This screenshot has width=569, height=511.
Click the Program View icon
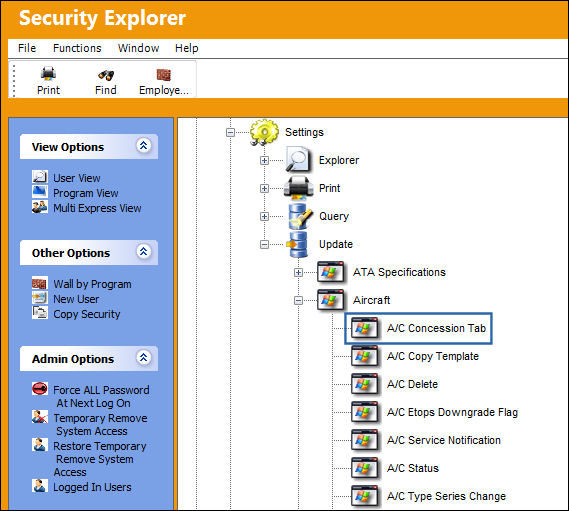tap(40, 192)
